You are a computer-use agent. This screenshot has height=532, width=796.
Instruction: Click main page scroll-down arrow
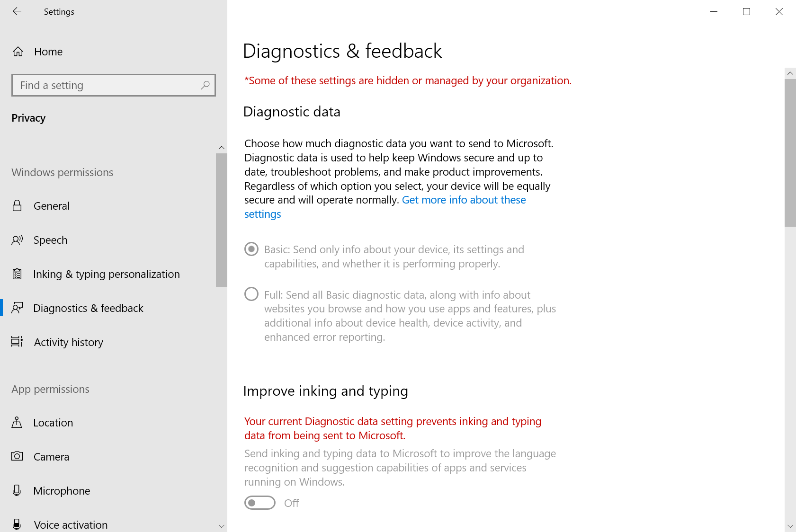790,526
